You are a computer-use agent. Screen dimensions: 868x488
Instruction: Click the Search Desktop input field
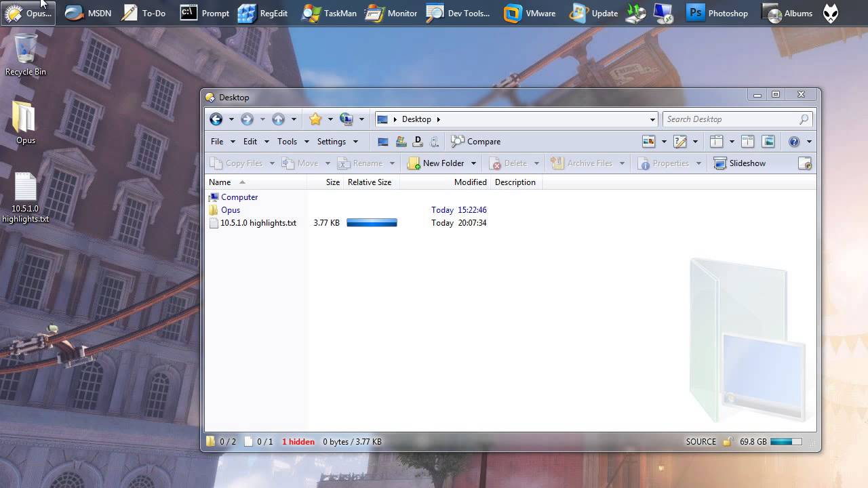coord(729,119)
